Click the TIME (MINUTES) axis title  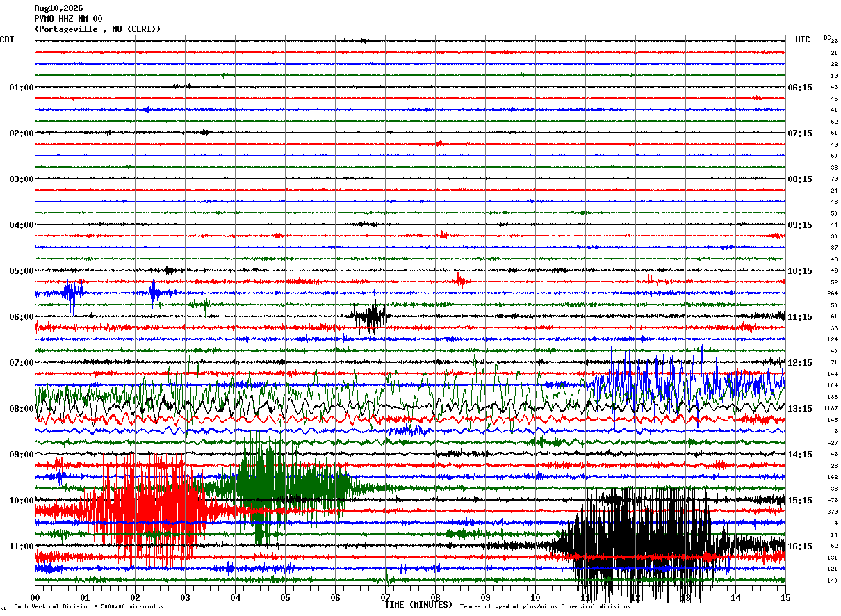418,605
